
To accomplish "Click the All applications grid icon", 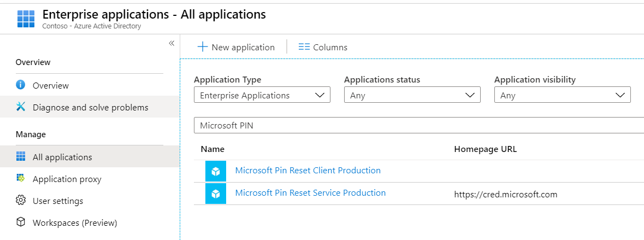I will tap(21, 157).
